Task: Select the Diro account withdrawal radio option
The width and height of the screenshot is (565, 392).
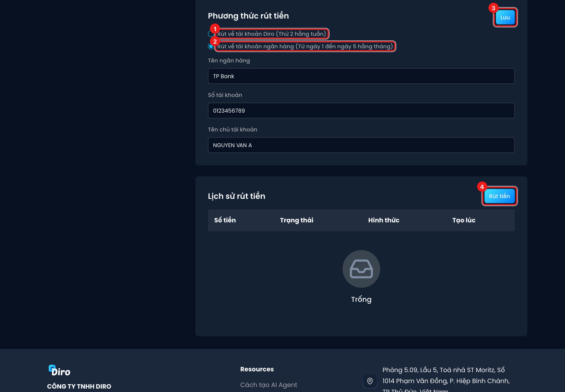Action: pos(211,34)
